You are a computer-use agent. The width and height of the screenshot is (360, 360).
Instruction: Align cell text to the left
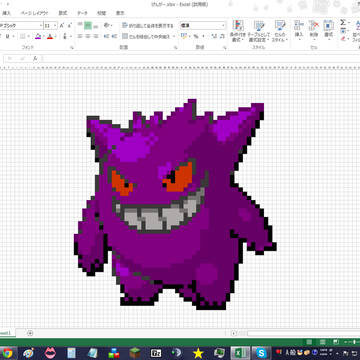[x=80, y=36]
